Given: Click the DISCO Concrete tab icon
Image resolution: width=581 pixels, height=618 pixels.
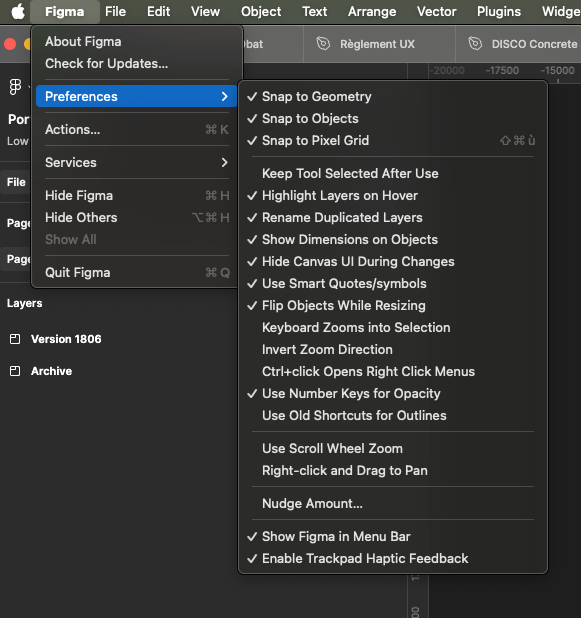Looking at the screenshot, I should (x=475, y=44).
